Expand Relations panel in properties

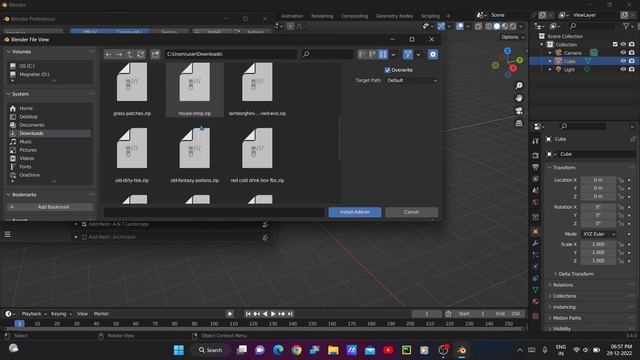point(563,285)
